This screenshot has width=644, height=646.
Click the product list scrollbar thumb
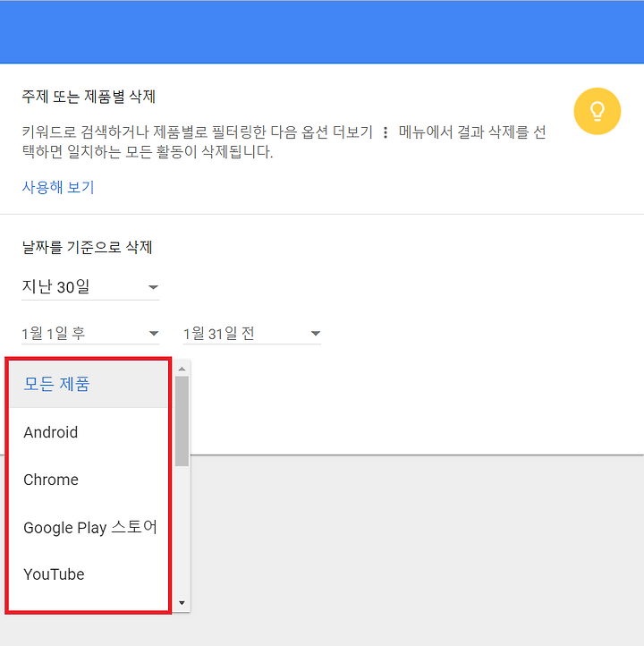pos(182,421)
